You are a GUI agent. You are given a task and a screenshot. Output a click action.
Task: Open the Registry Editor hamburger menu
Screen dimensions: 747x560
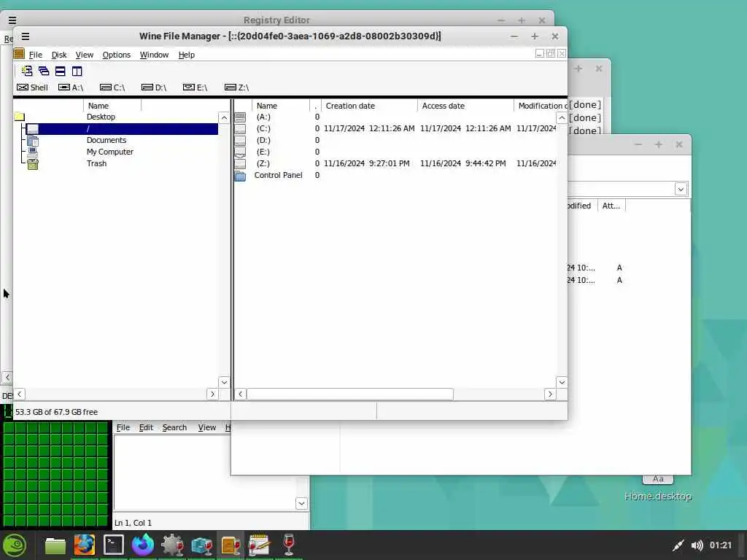point(12,20)
